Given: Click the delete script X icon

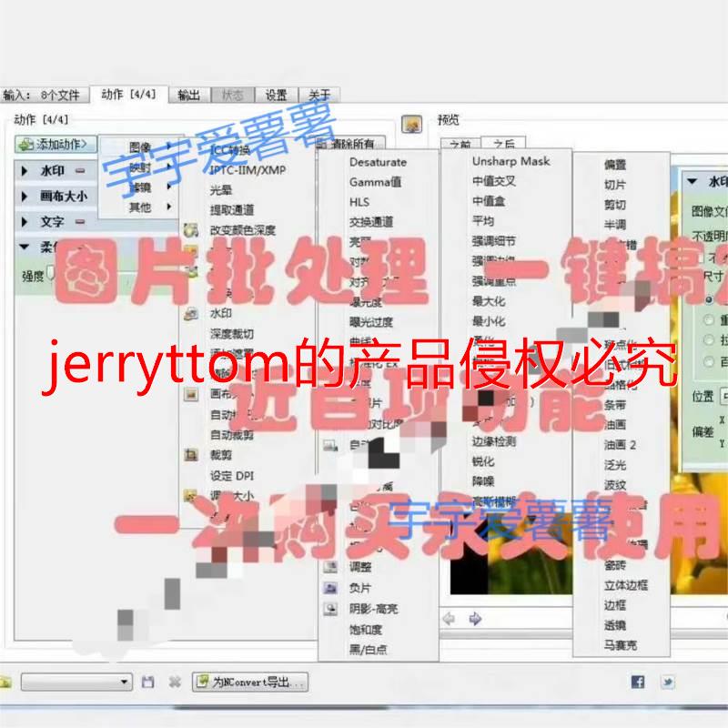Looking at the screenshot, I should coord(175,682).
